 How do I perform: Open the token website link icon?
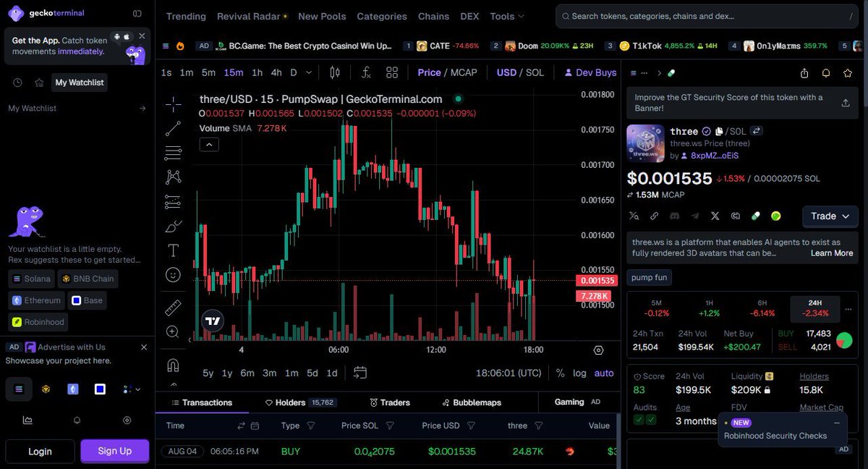tap(655, 216)
